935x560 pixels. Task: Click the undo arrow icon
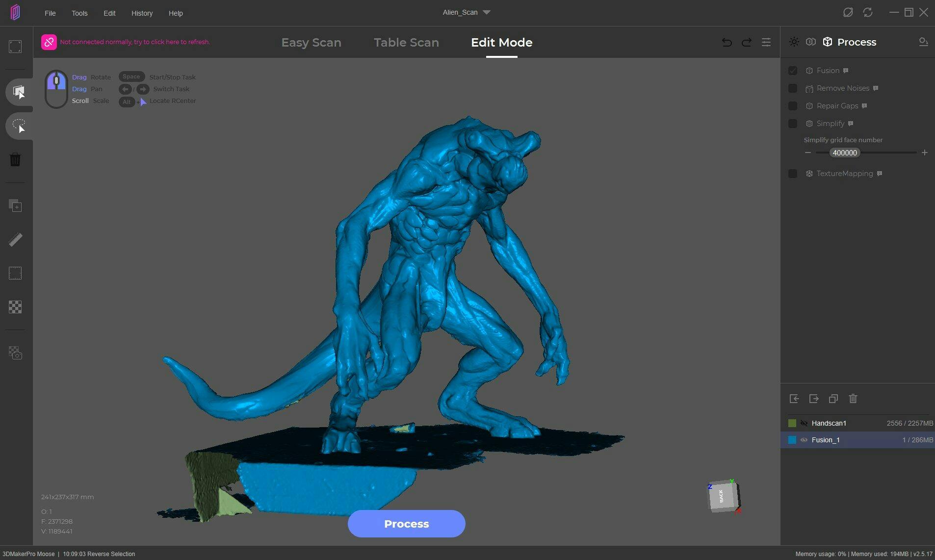tap(727, 42)
